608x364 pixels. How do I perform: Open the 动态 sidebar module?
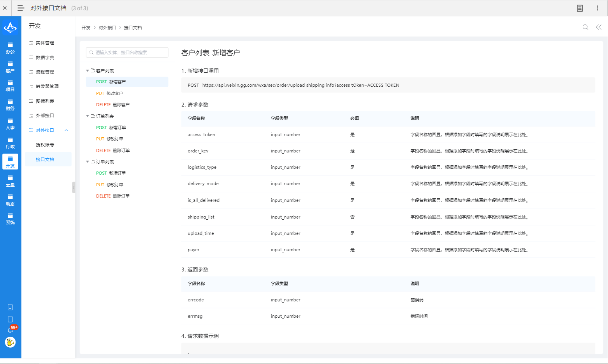tap(10, 200)
